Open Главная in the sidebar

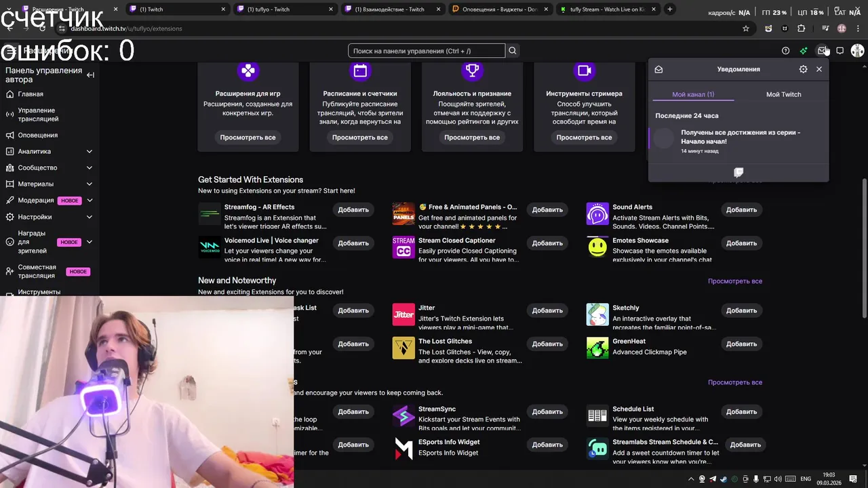point(31,94)
